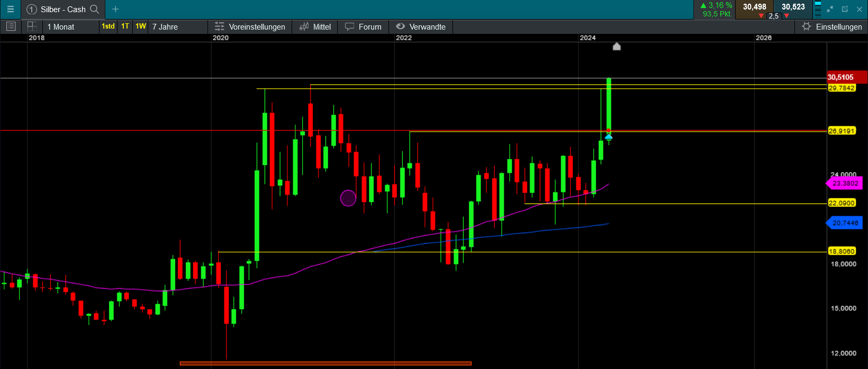
Task: Select the magenta 23,3802 moving average label
Action: [844, 183]
